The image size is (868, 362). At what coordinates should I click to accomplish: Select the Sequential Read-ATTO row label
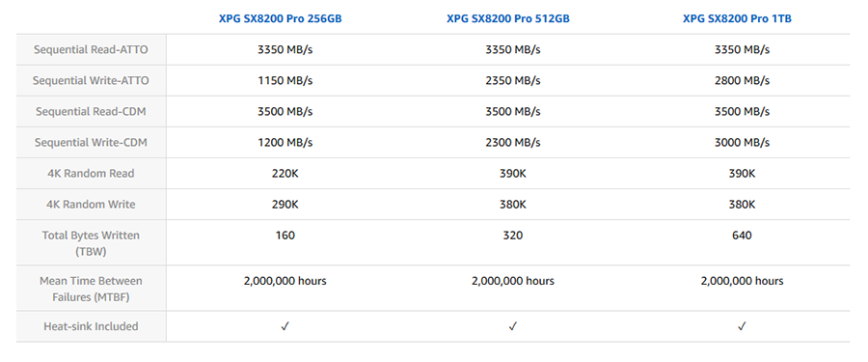point(91,49)
